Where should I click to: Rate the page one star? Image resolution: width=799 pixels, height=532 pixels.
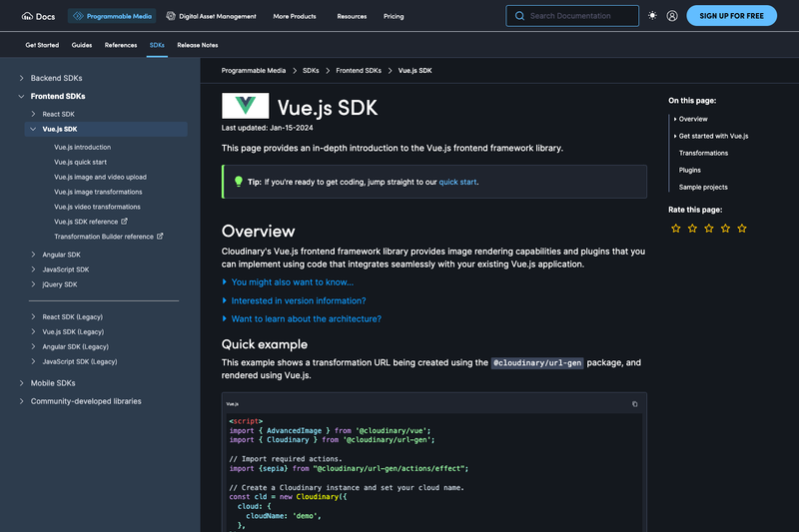coord(676,229)
